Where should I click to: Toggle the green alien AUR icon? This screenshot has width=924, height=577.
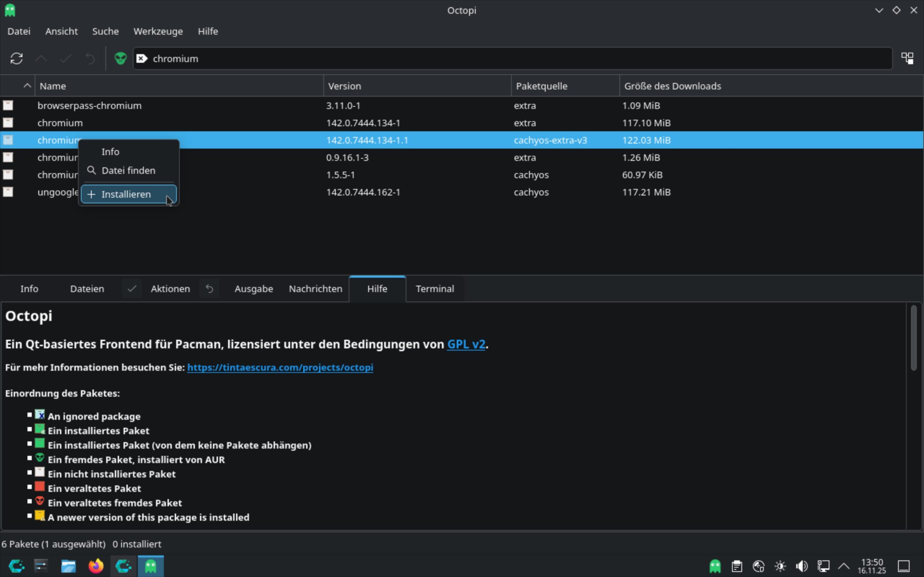(x=120, y=58)
